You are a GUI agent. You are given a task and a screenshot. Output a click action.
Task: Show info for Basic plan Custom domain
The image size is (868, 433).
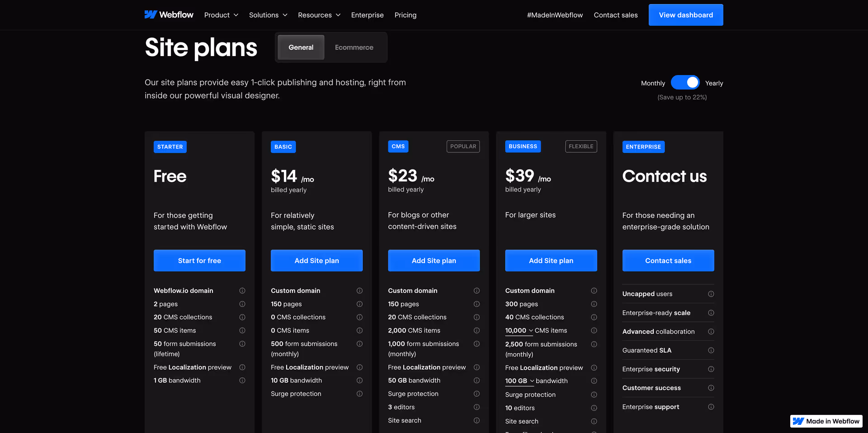tap(359, 291)
